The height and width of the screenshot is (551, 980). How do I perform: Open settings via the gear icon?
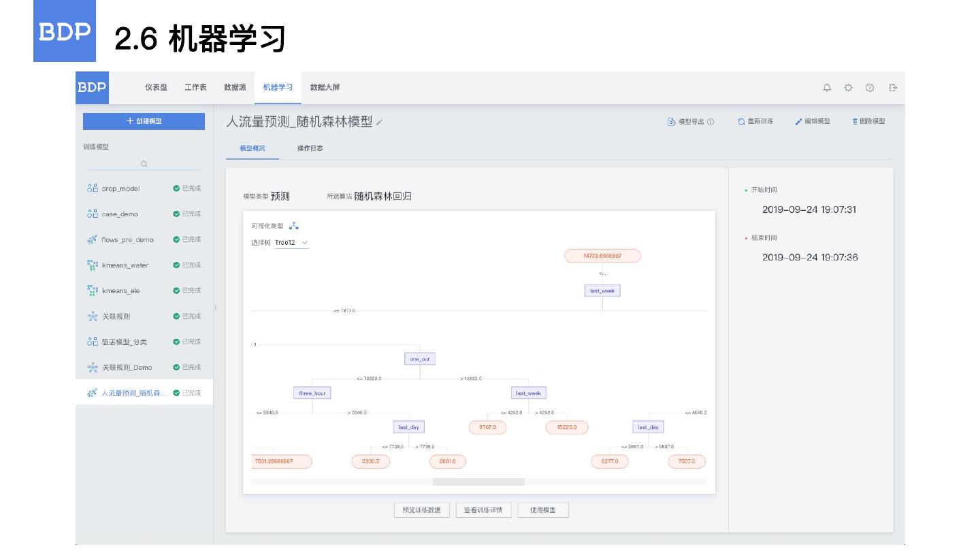[848, 88]
